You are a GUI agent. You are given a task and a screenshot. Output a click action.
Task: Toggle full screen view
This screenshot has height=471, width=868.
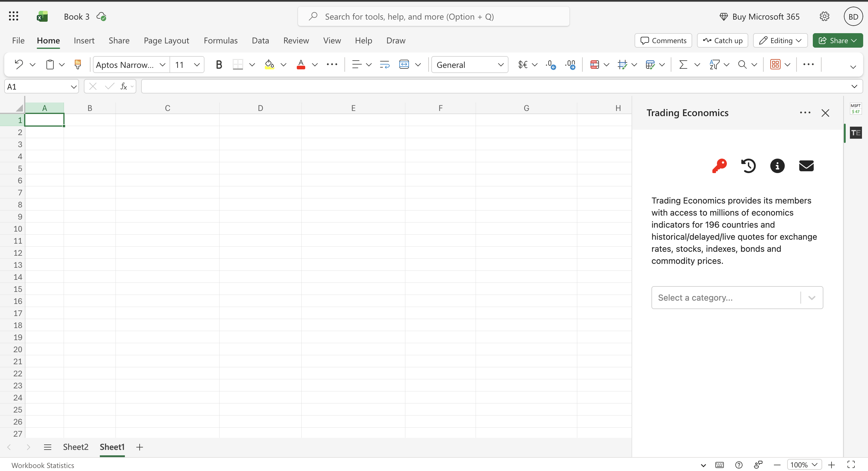pos(851,465)
